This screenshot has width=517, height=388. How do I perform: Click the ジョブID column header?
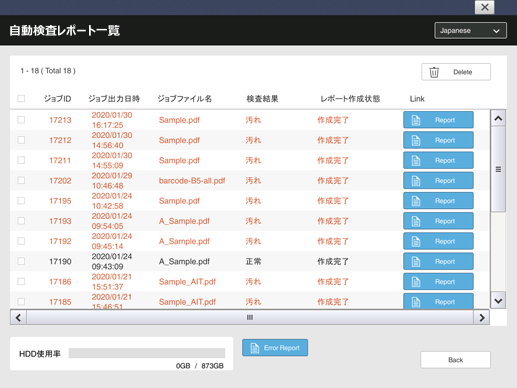pos(57,99)
